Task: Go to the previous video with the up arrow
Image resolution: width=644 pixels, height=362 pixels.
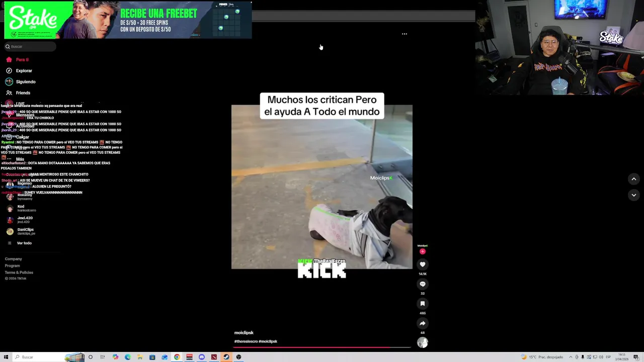Action: [634, 179]
